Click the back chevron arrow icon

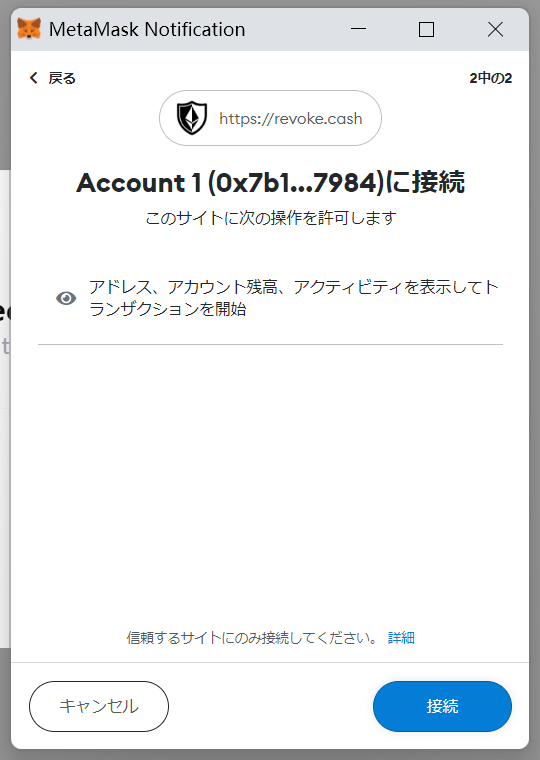[33, 78]
